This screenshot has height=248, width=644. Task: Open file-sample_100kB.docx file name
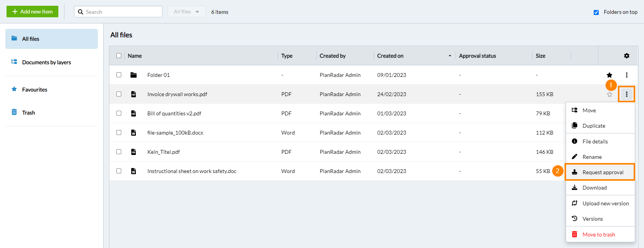[x=175, y=133]
